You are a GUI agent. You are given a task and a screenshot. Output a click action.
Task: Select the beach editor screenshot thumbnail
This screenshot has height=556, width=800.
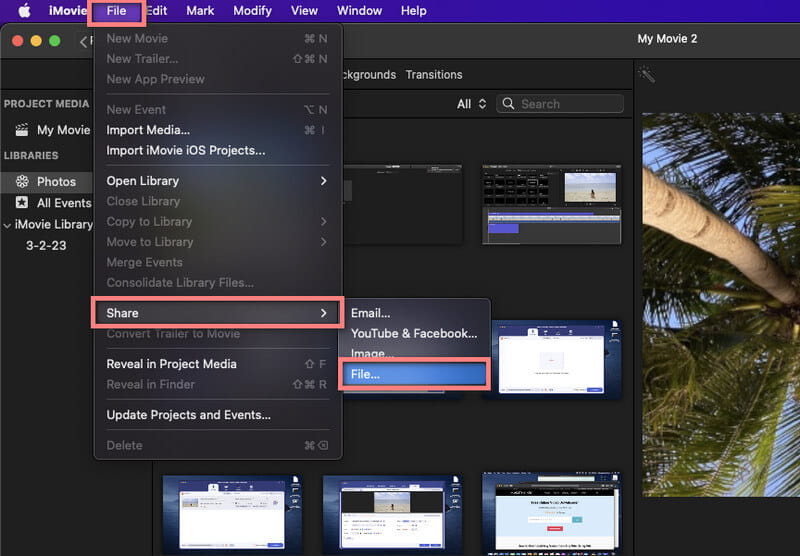(x=552, y=205)
